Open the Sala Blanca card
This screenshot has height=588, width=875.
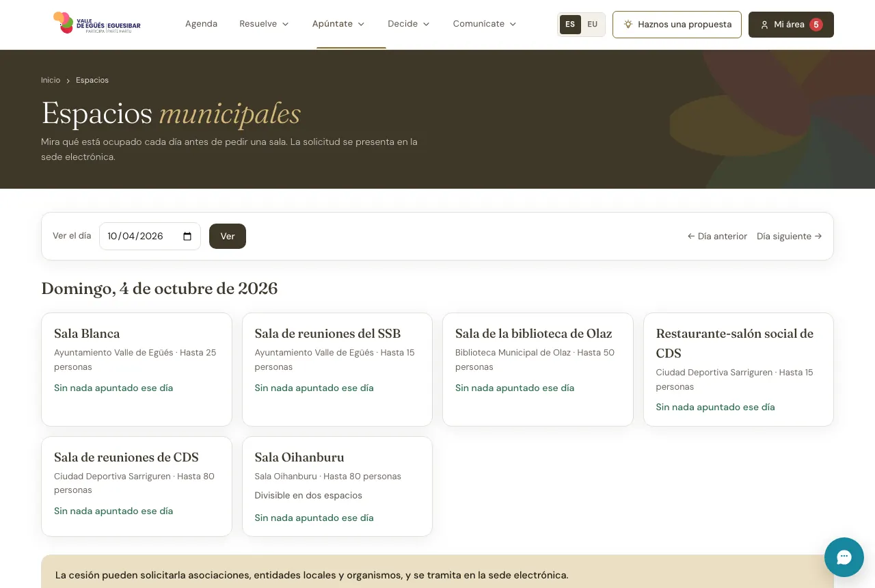coord(137,370)
